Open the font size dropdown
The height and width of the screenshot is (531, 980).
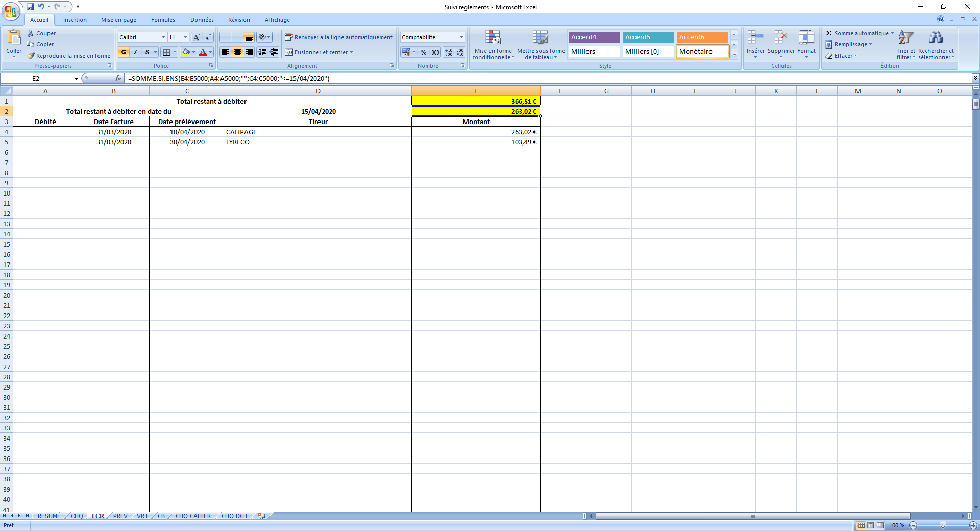185,37
